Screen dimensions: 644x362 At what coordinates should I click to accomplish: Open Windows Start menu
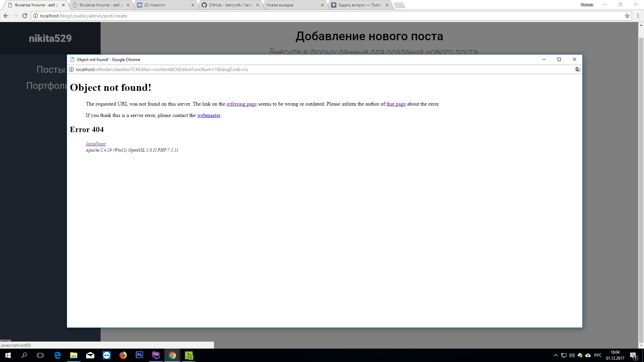click(8, 355)
